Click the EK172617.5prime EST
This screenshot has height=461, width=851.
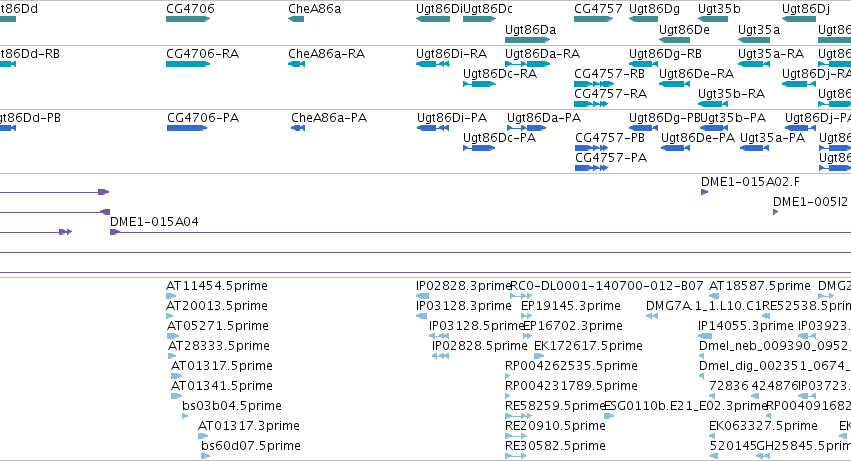coord(539,356)
